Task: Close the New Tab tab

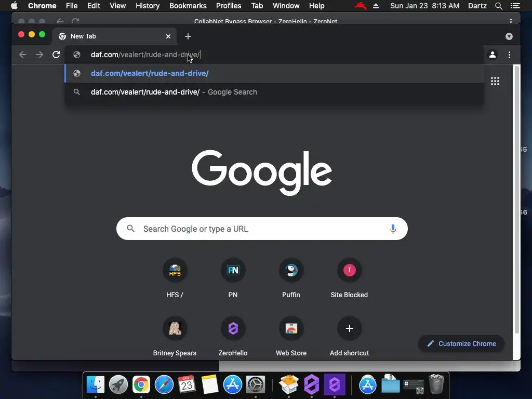Action: [x=168, y=36]
